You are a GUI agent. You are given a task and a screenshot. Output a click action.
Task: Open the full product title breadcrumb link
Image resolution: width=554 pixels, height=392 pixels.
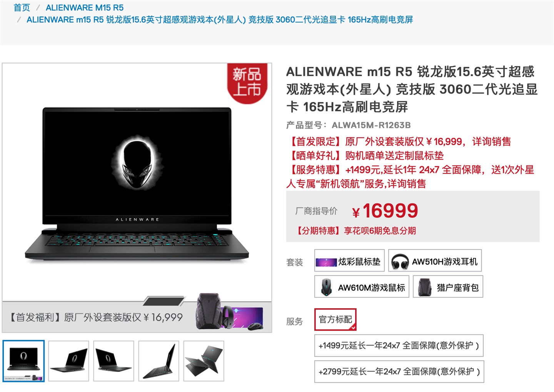coord(220,20)
